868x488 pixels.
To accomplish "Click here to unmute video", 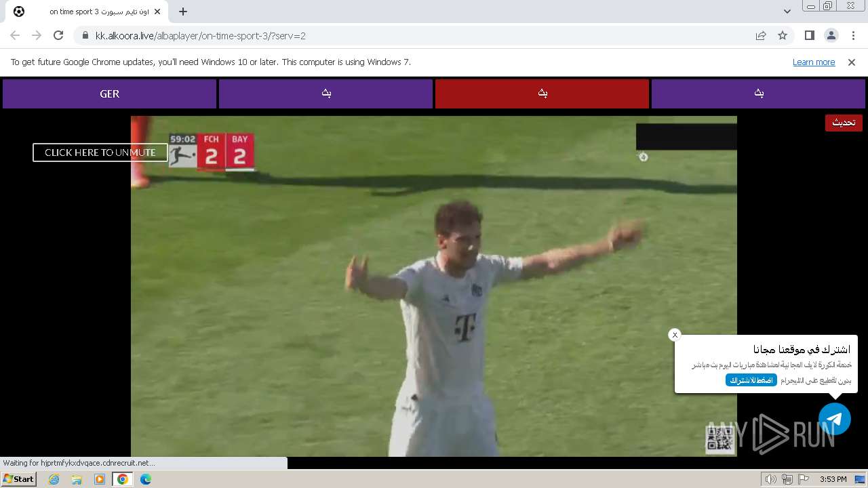I will click(x=100, y=152).
